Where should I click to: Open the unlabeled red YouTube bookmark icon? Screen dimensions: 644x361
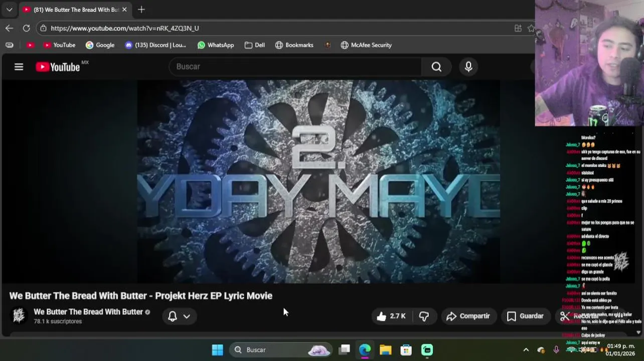[x=30, y=45]
